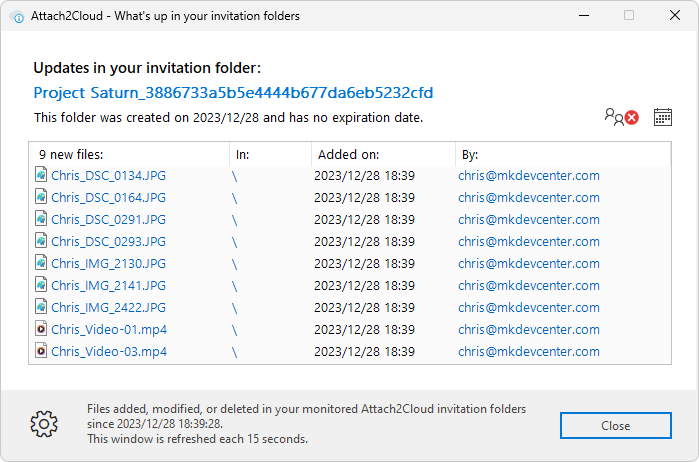This screenshot has height=462, width=699.
Task: Click the image icon beside Chris_DSC_0164.JPG
Action: [x=41, y=197]
